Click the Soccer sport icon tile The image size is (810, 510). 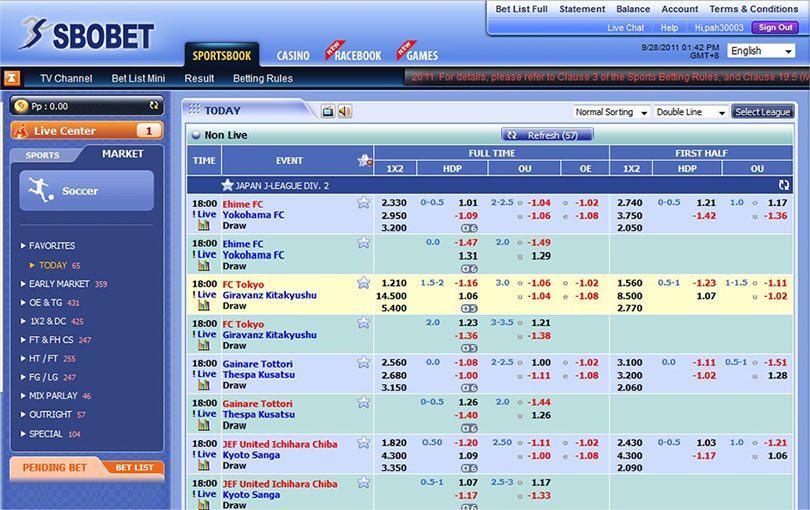86,191
